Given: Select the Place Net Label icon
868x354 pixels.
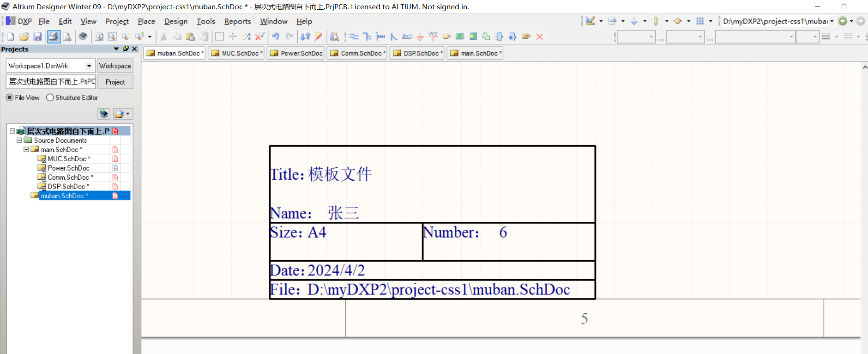Looking at the screenshot, I should 407,37.
